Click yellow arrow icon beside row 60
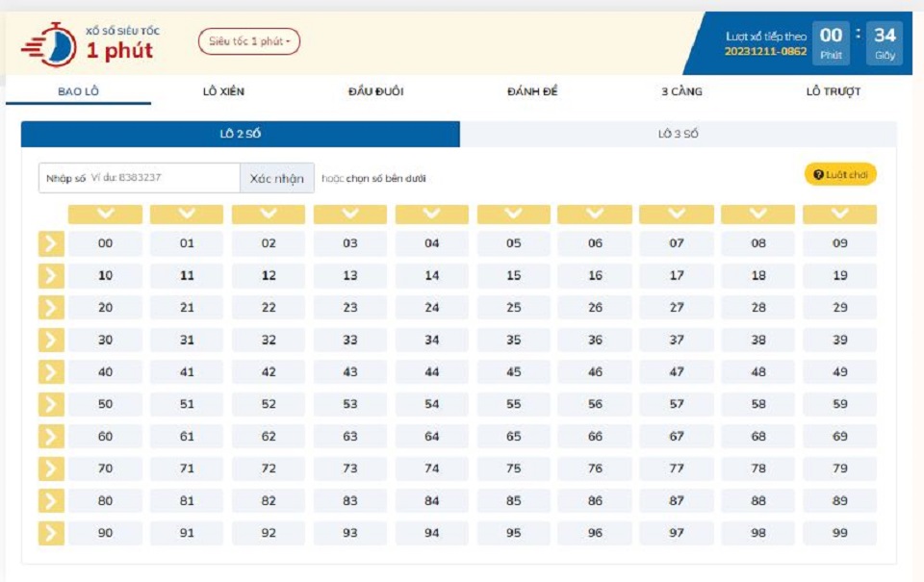Image resolution: width=924 pixels, height=582 pixels. pos(50,437)
